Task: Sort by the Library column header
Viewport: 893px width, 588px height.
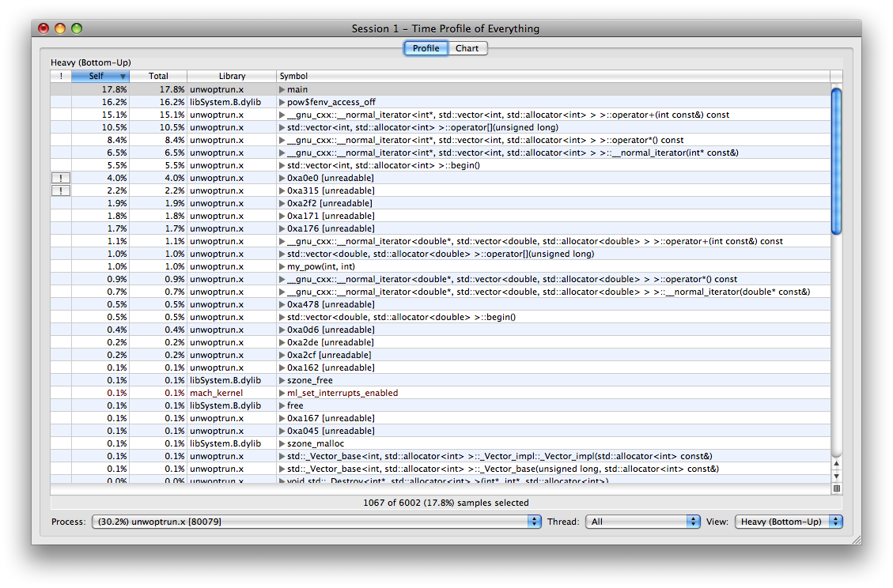Action: pyautogui.click(x=232, y=77)
